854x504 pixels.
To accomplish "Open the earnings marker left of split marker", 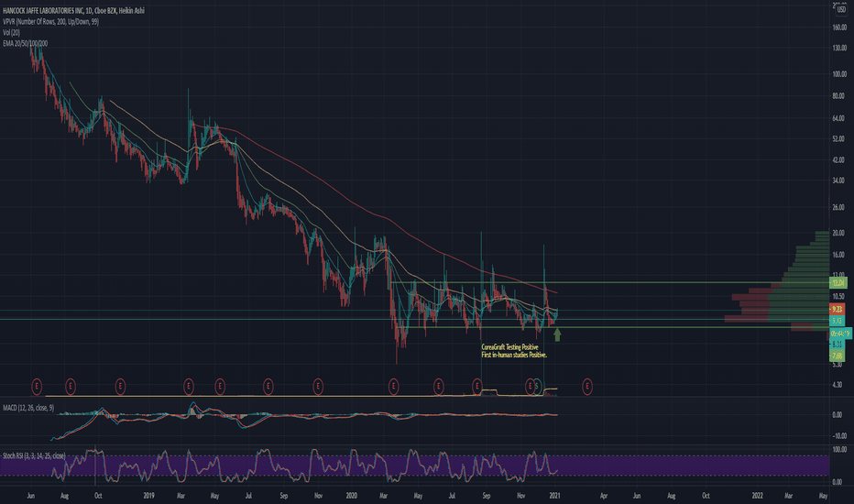I will (x=530, y=387).
